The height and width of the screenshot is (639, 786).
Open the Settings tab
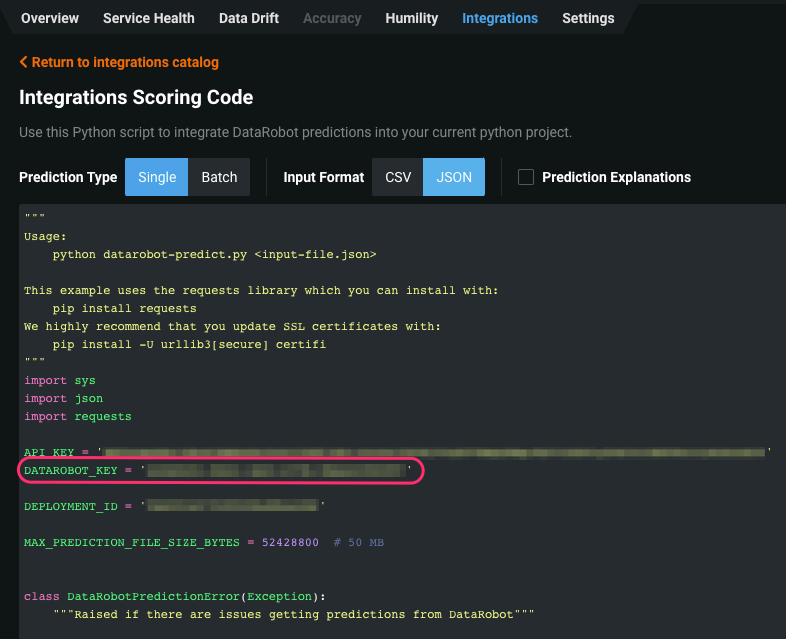tap(588, 18)
